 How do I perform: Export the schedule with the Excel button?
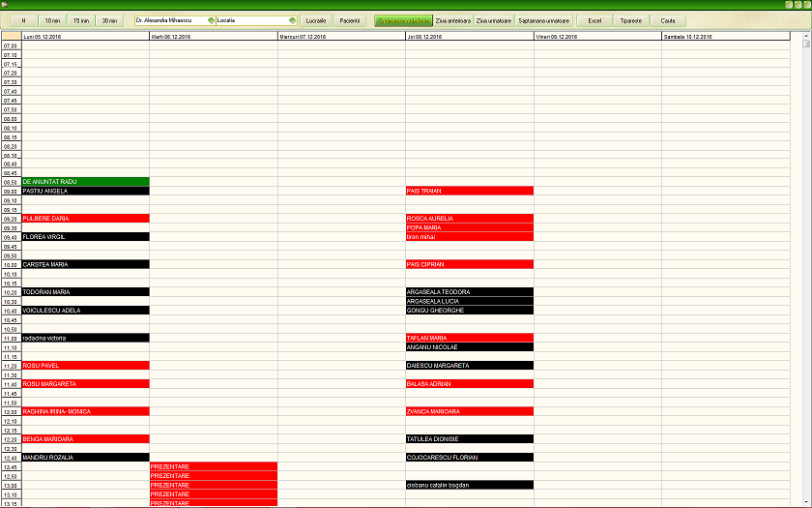click(x=594, y=20)
